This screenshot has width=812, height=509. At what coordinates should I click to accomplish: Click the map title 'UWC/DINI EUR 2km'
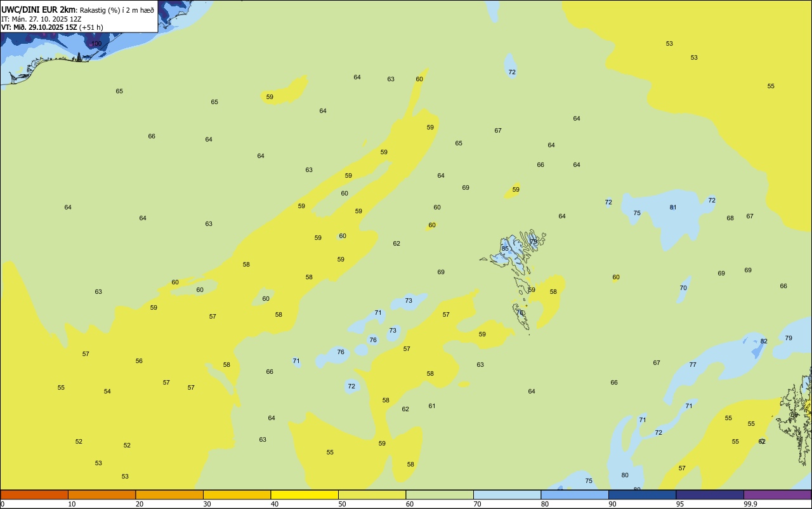[39, 10]
